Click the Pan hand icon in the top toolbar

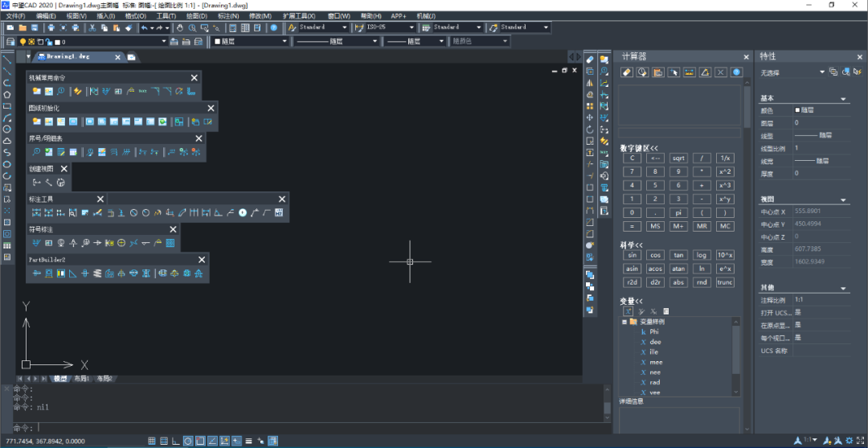tap(180, 27)
